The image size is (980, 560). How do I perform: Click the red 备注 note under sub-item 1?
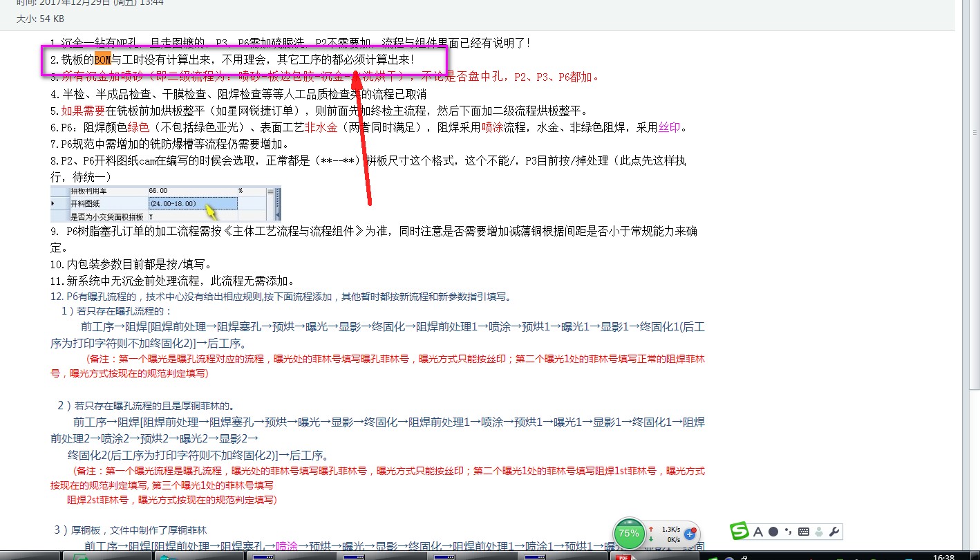[377, 366]
